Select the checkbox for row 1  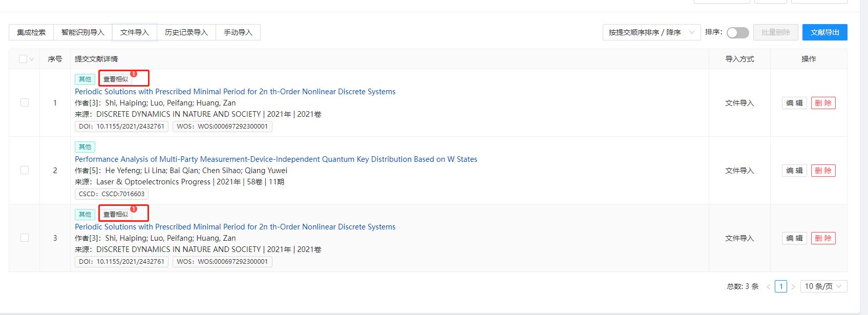[25, 102]
